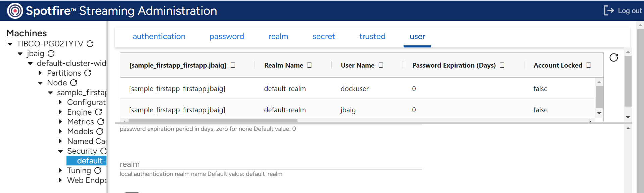Image resolution: width=644 pixels, height=193 pixels.
Task: Check the Account Locked column checkbox
Action: coord(589,65)
